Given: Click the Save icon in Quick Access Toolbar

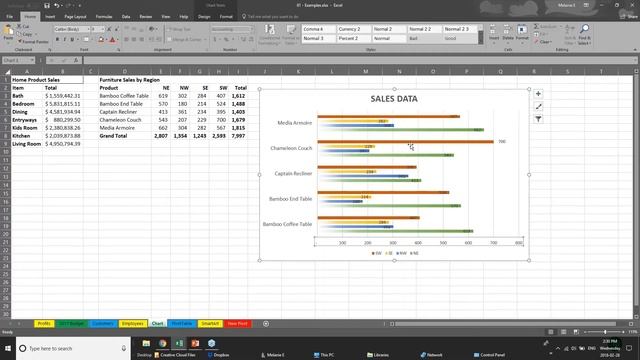Looking at the screenshot, I should (47, 5).
